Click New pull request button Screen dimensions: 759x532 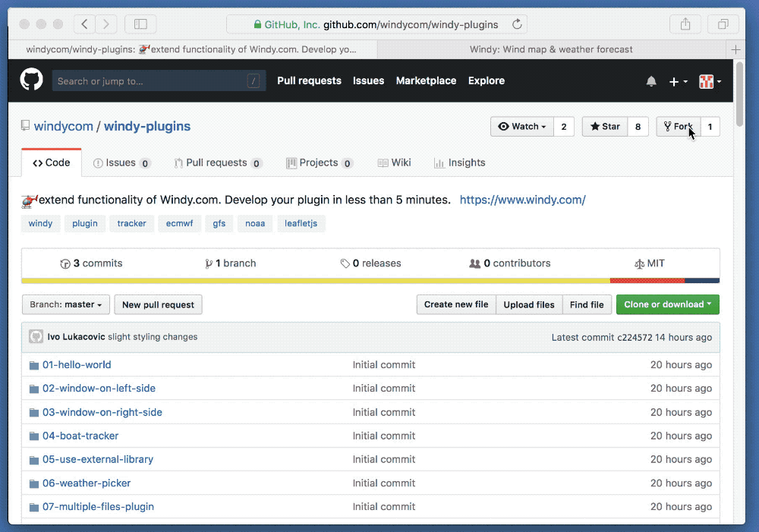pos(159,304)
